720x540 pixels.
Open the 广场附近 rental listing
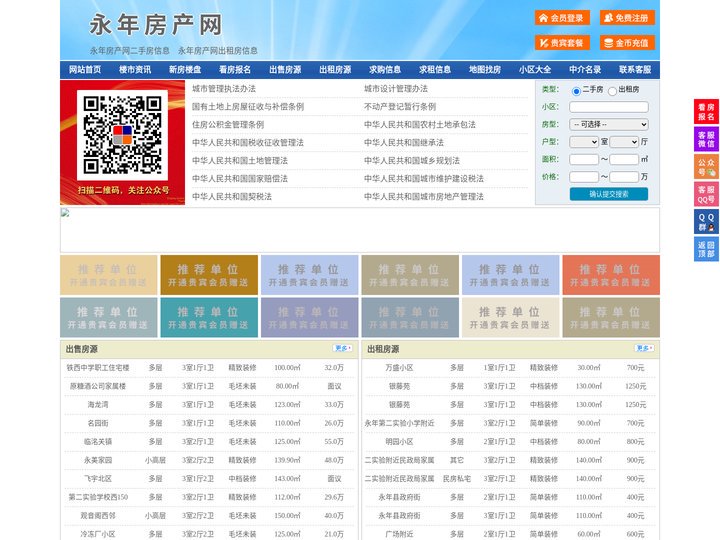point(399,534)
